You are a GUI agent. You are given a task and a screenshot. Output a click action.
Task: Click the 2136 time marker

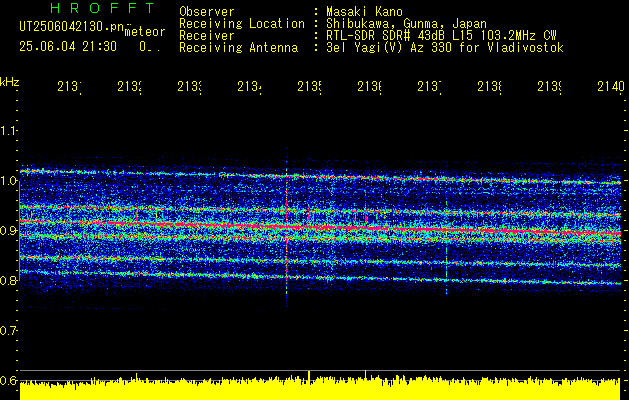[x=369, y=86]
